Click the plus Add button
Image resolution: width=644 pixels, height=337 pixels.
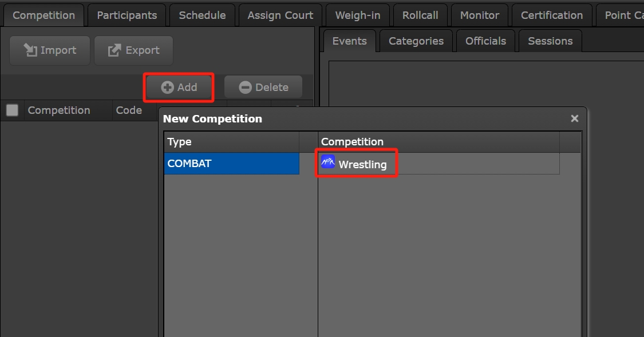tap(179, 87)
